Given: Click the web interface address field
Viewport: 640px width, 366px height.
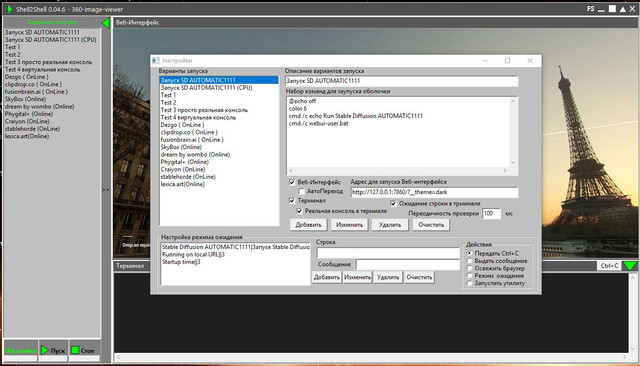Looking at the screenshot, I should click(x=434, y=192).
